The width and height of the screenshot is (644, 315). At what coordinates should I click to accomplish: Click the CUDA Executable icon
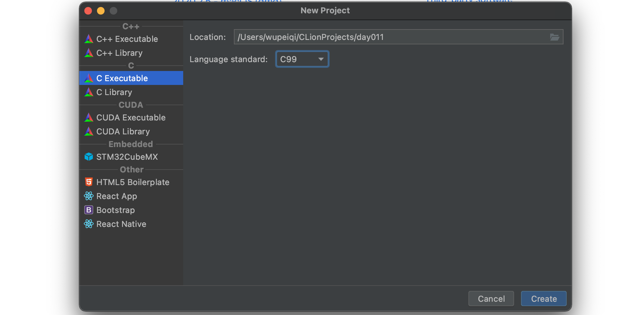(89, 118)
